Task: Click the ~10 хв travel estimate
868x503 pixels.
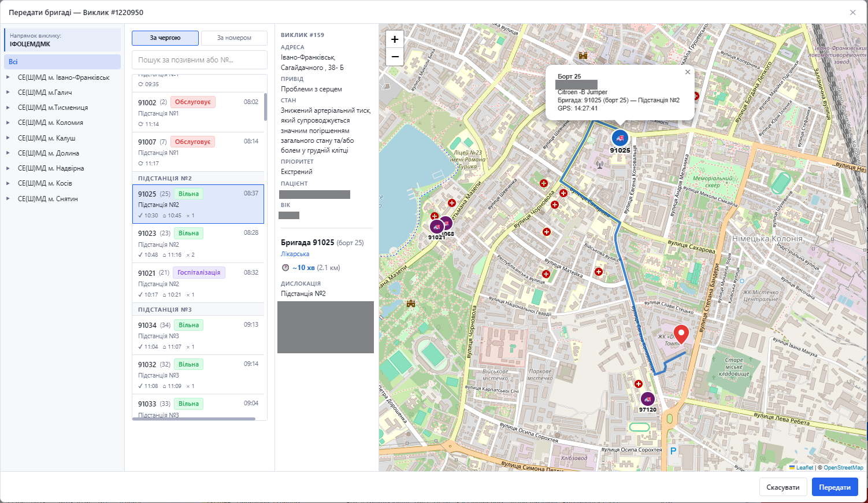Action: pyautogui.click(x=303, y=268)
